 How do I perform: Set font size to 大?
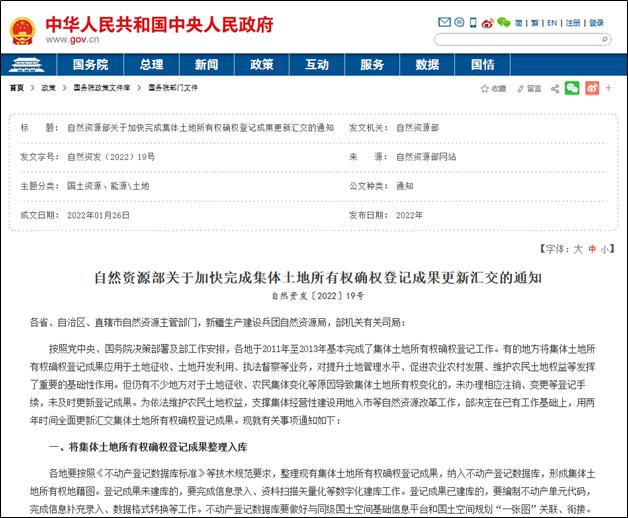(578, 249)
